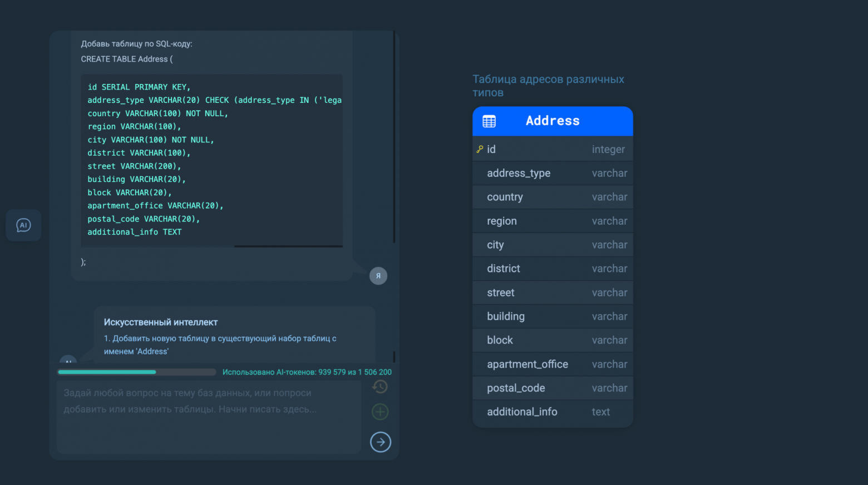The width and height of the screenshot is (868, 485).
Task: Click the green plus icon near the input
Action: point(380,412)
